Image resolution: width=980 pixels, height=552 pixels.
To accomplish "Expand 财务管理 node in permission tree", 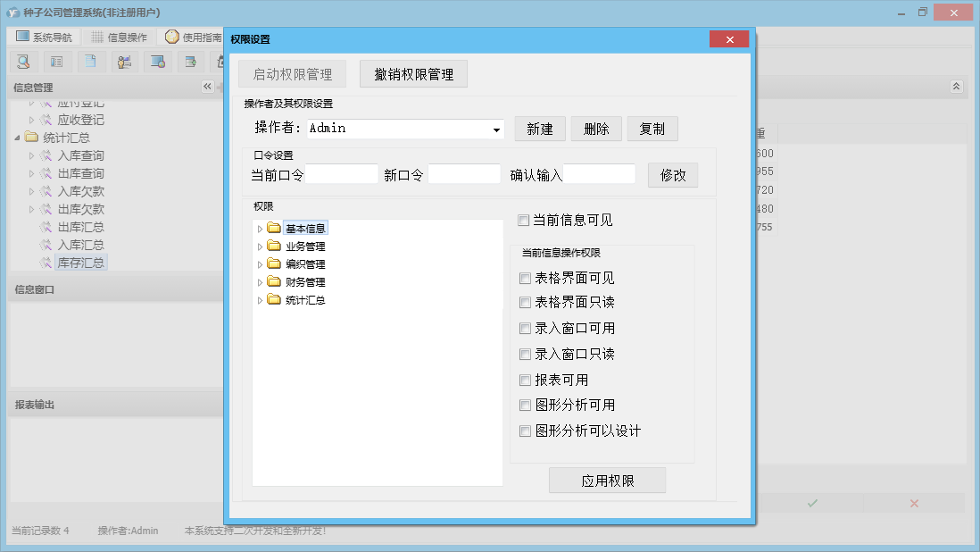I will click(260, 282).
